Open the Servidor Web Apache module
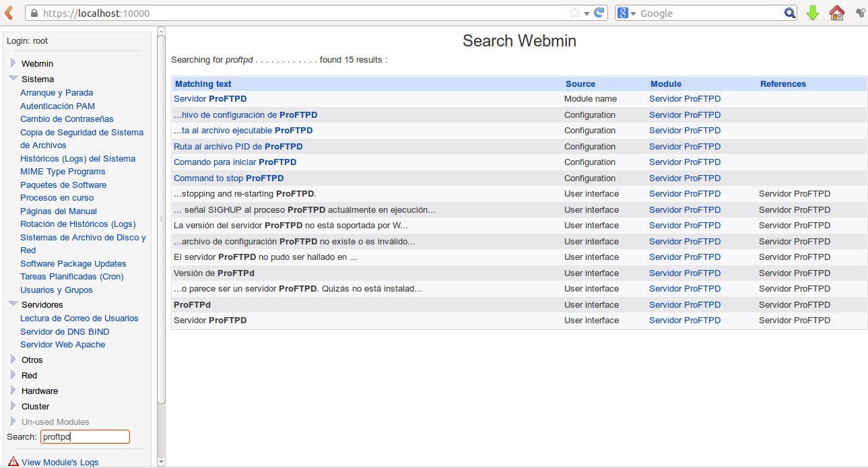Image resolution: width=868 pixels, height=468 pixels. 63,345
